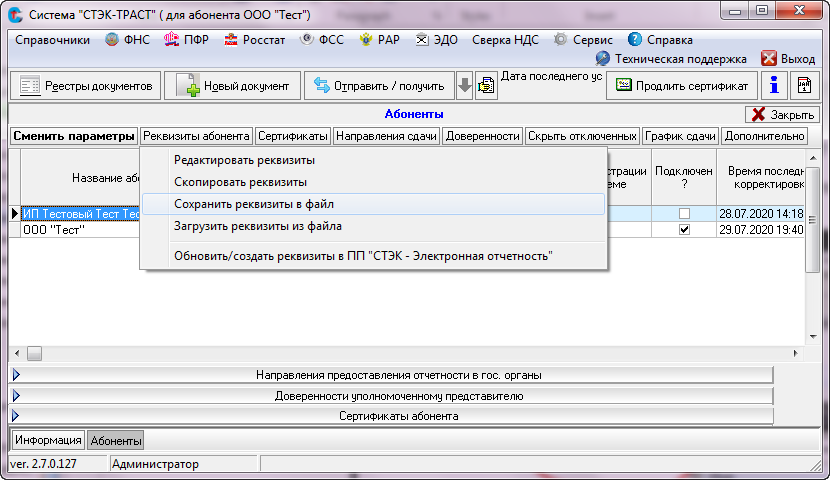Click the horizontal scrollbar thumb

pyautogui.click(x=34, y=354)
